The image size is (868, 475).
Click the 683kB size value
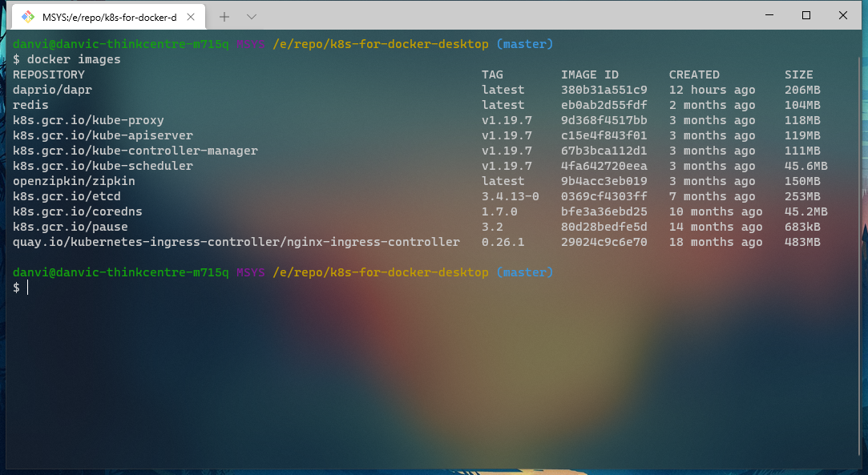[x=802, y=227]
